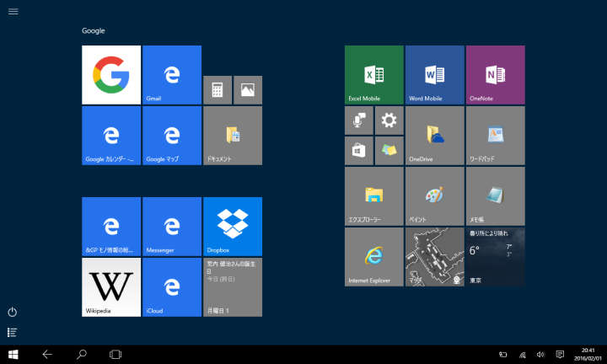Launch Internet Explorer tile

coord(374,257)
